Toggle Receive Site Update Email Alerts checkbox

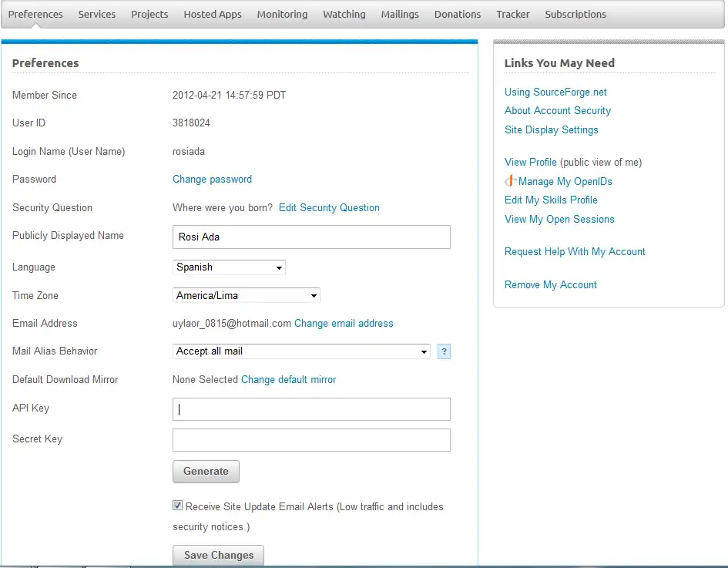[x=177, y=506]
